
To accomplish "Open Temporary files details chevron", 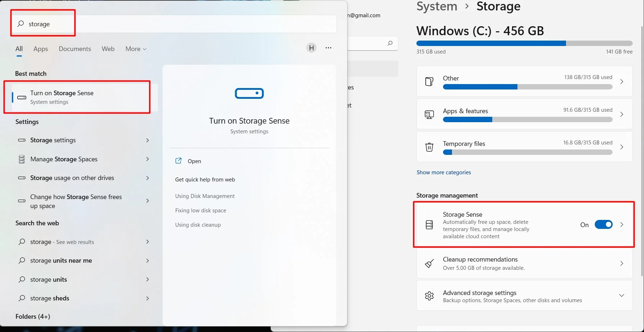I will click(622, 147).
